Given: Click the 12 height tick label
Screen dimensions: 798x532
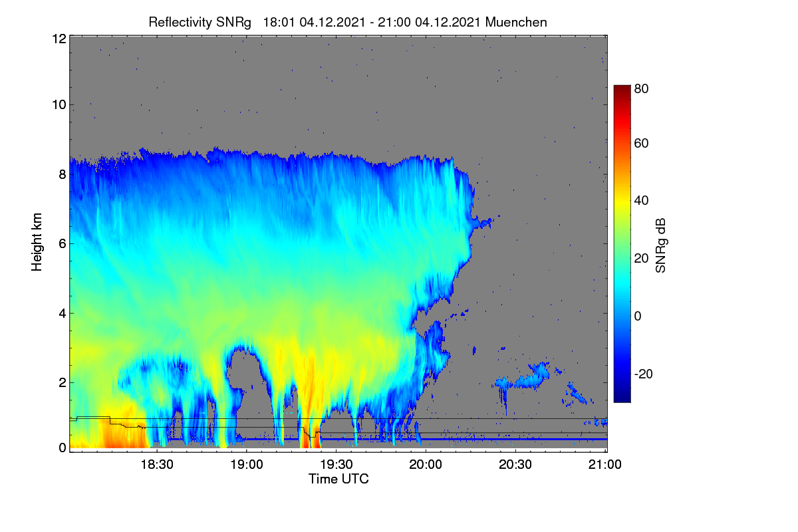Looking at the screenshot, I should coord(59,39).
